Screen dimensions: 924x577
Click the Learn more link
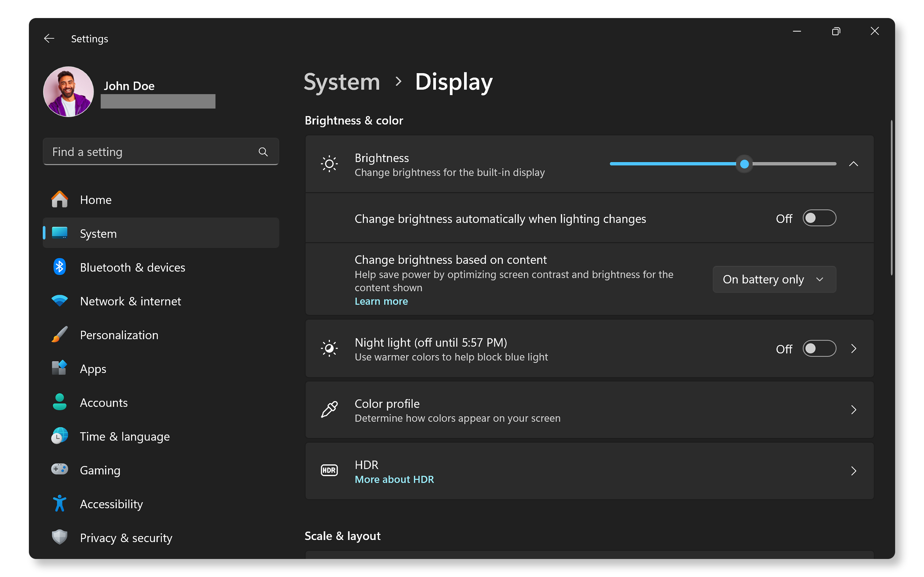[x=381, y=301]
